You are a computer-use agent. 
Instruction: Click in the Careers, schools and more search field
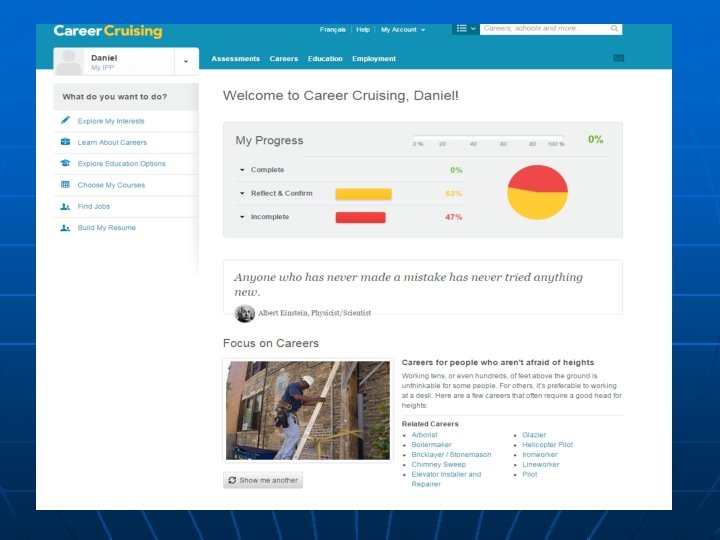(545, 28)
